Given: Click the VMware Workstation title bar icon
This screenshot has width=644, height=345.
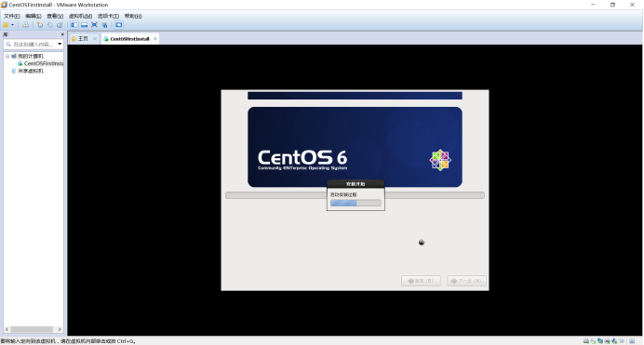Looking at the screenshot, I should pyautogui.click(x=4, y=5).
